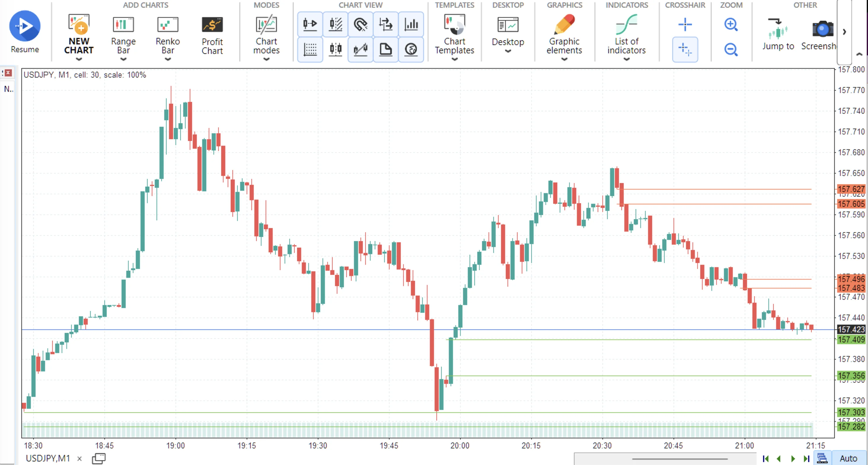
Task: Click the 20:00 time axis label
Action: (459, 445)
